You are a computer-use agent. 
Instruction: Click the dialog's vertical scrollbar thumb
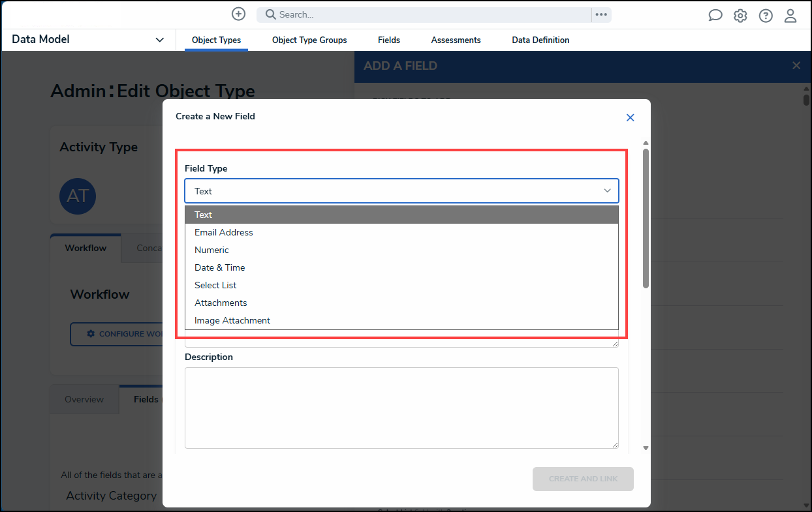pyautogui.click(x=646, y=218)
